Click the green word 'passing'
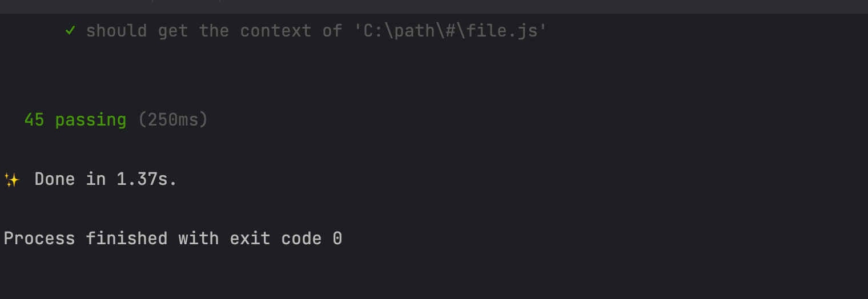The width and height of the screenshot is (868, 299). point(91,120)
